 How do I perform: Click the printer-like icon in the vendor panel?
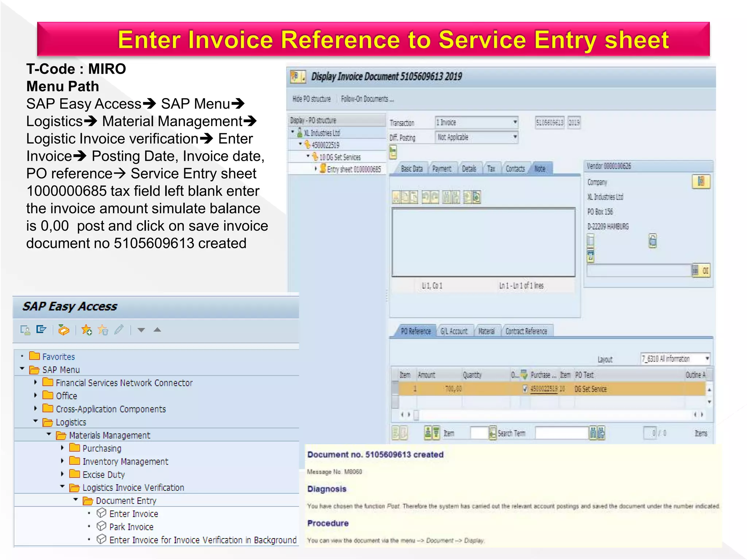(x=653, y=241)
